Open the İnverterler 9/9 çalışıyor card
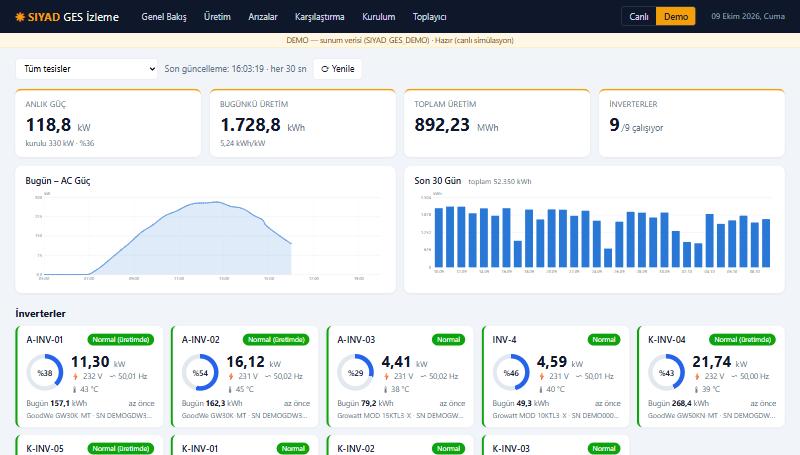Screen dimensions: 800x455 click(x=691, y=123)
